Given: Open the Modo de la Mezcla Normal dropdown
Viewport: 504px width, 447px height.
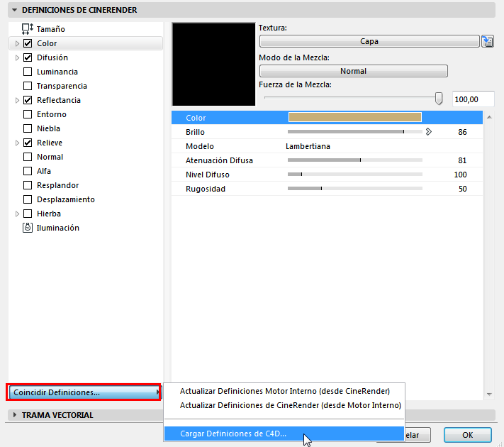Looking at the screenshot, I should click(x=353, y=71).
